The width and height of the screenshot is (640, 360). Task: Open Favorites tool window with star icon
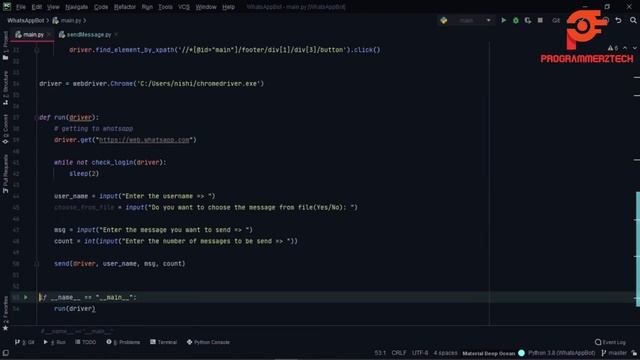(x=5, y=314)
